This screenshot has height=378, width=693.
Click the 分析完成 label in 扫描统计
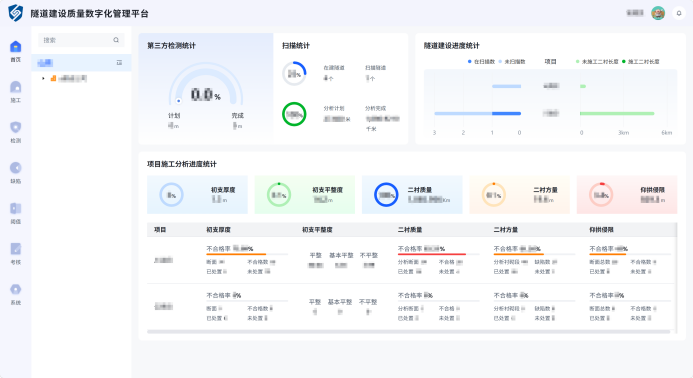(376, 108)
